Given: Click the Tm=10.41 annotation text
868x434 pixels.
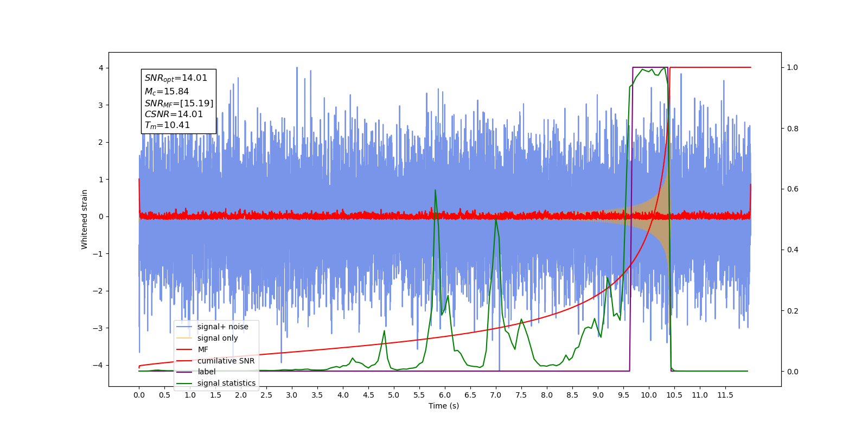Looking at the screenshot, I should coord(167,125).
